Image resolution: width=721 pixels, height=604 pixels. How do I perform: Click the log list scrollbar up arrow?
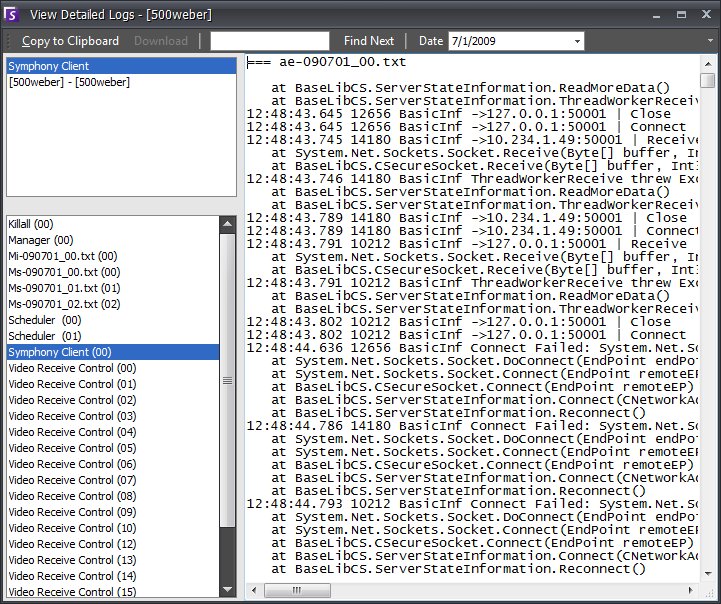228,224
